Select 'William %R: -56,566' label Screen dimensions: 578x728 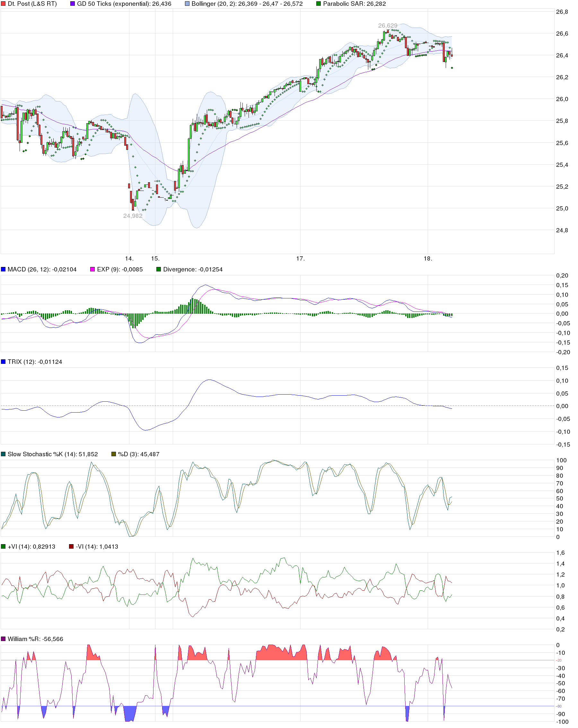[36, 639]
